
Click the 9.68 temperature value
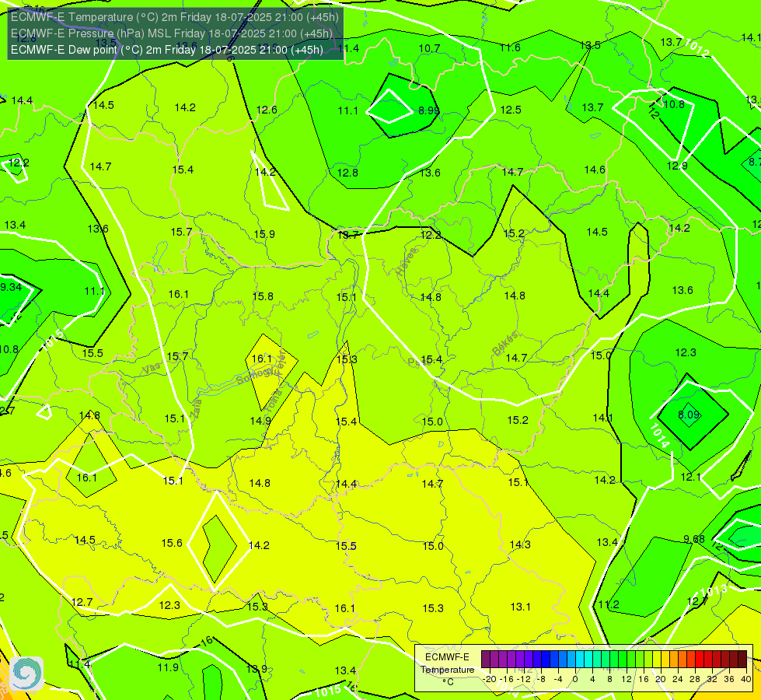pos(694,539)
